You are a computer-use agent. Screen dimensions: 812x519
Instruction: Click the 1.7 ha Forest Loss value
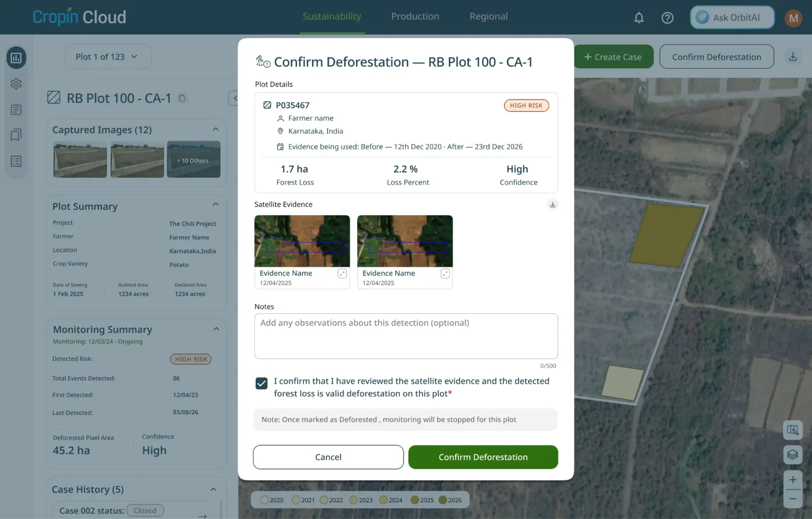tap(295, 169)
